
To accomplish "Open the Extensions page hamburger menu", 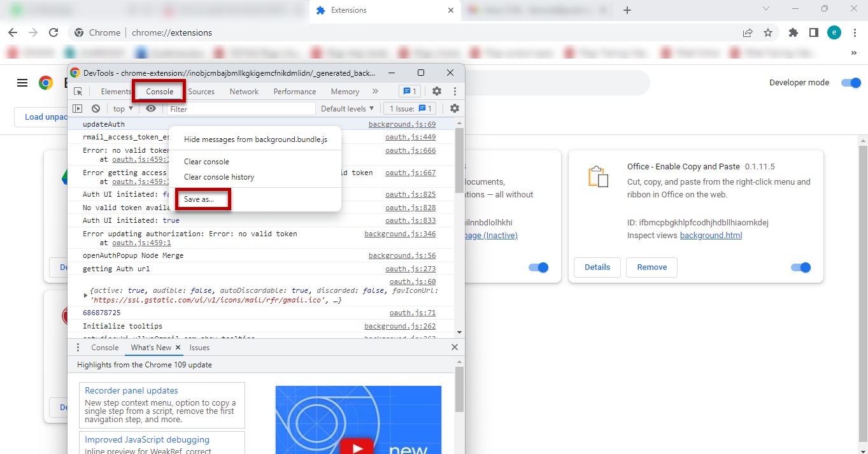I will (x=22, y=83).
